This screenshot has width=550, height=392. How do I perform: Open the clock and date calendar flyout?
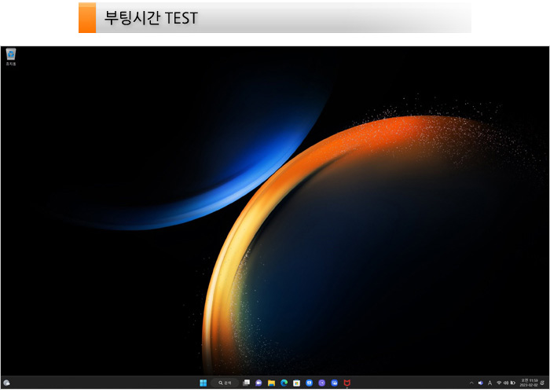(528, 383)
